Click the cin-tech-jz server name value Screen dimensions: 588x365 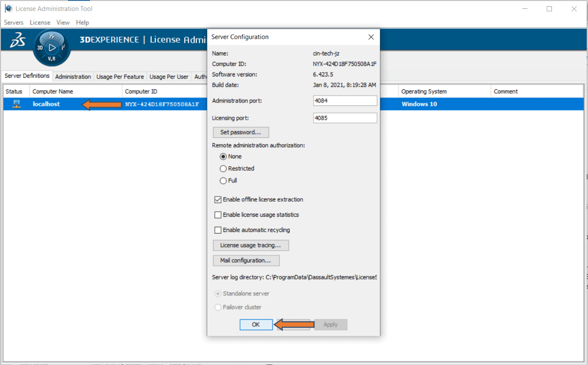[326, 53]
